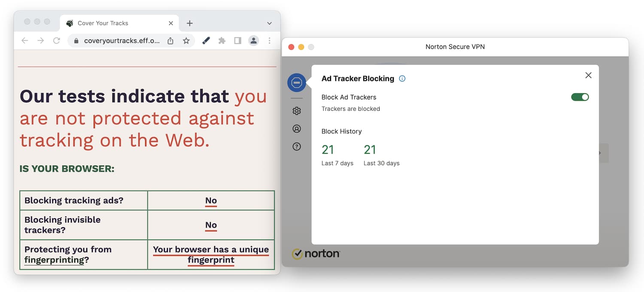Click the Chrome profile avatar
Viewport: 644px width, 292px height.
(254, 40)
